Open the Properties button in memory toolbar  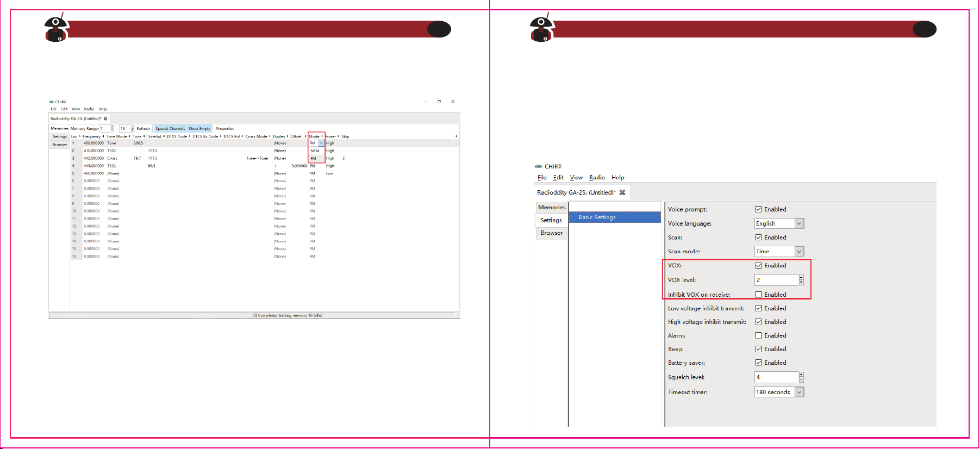click(225, 129)
